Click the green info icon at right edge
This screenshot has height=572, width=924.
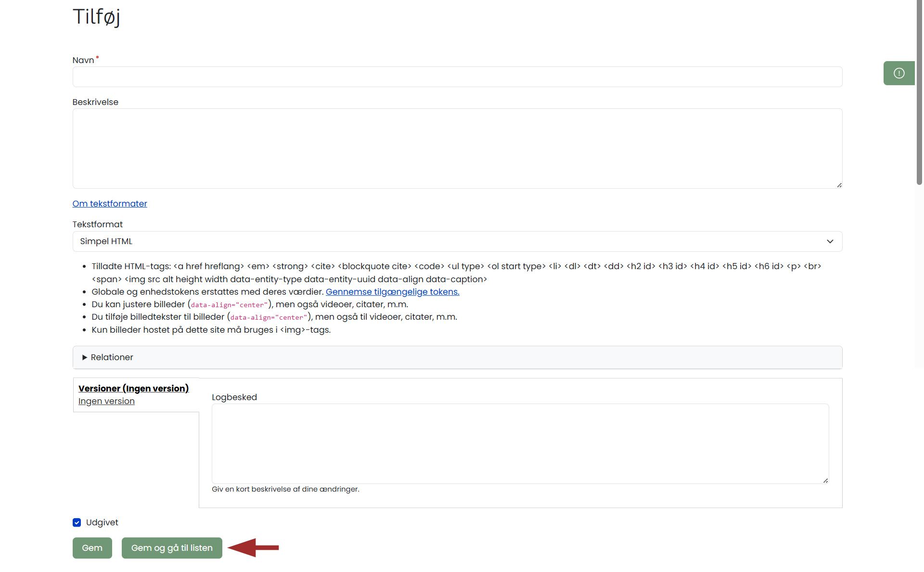898,73
